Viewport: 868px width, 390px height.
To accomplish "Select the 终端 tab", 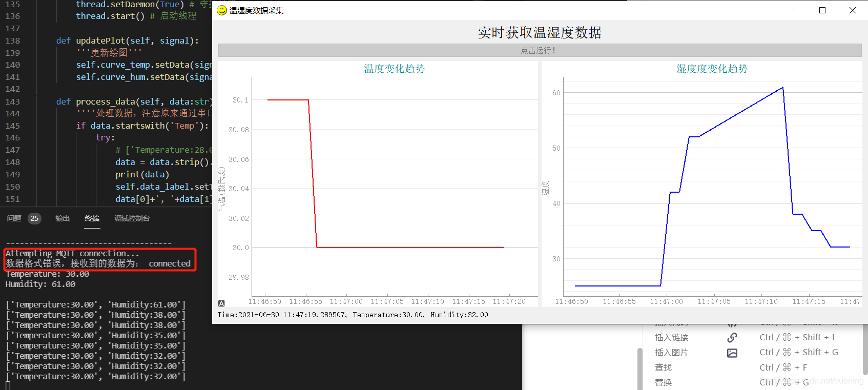I will click(x=92, y=218).
